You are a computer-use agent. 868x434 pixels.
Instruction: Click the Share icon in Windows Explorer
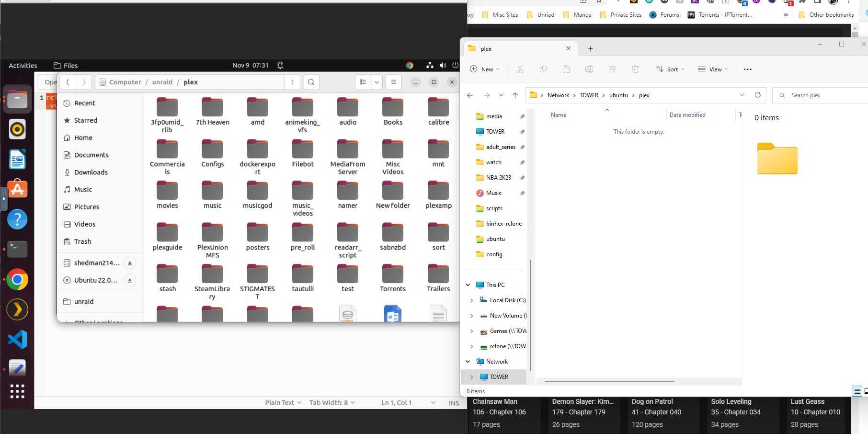point(612,69)
